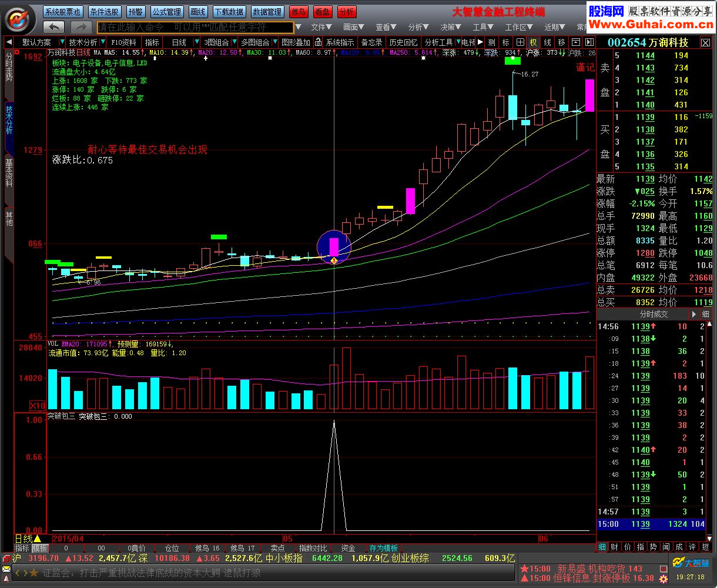The image size is (717, 588).
Task: Click the ticker left angle bracket
Action: pyautogui.click(x=18, y=572)
